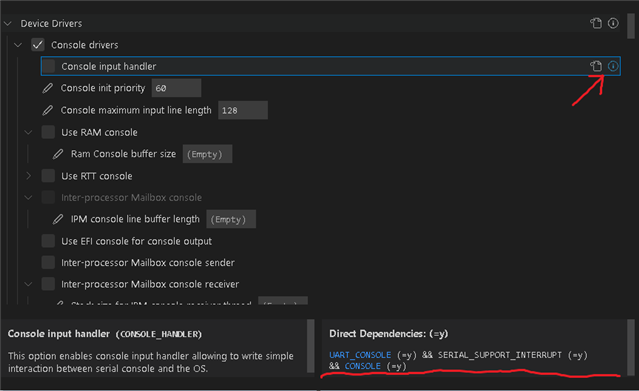Enable Use EFI console for console output
This screenshot has width=639, height=391.
tap(48, 241)
